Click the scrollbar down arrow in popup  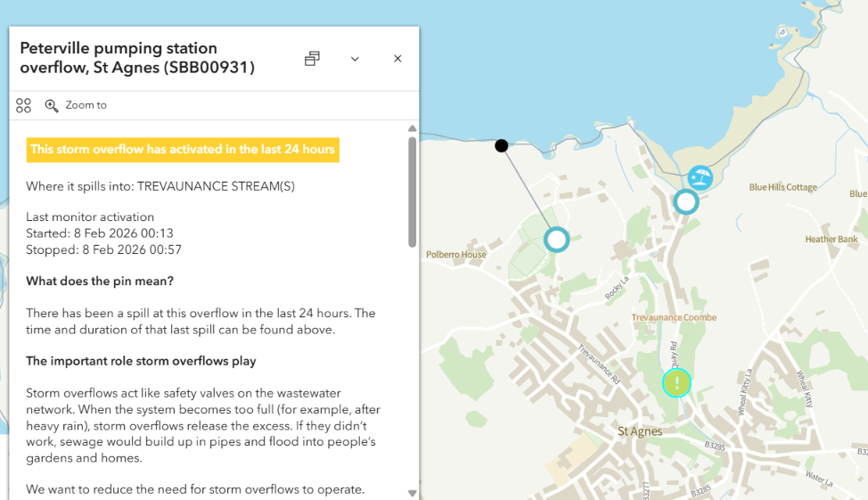(412, 493)
